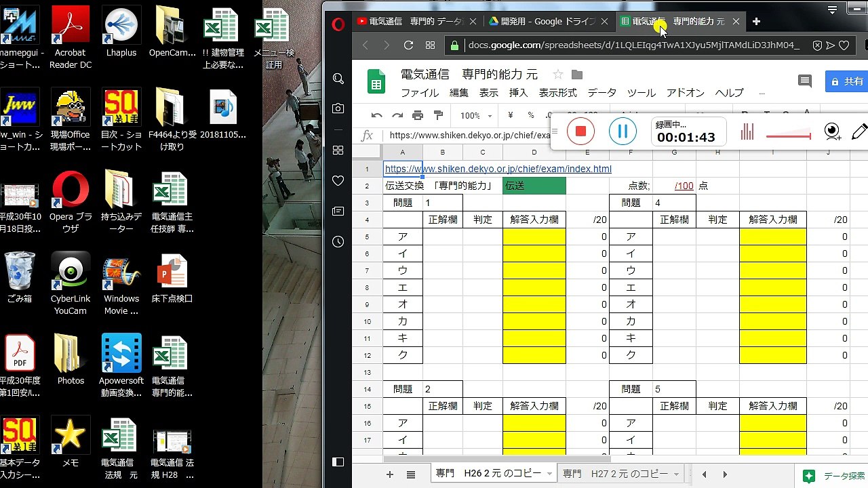This screenshot has height=488, width=868.
Task: Open the 編集 menu
Action: coord(459,93)
